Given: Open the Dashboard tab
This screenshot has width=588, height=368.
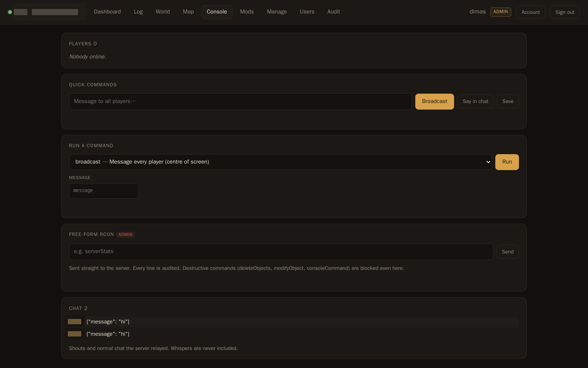Looking at the screenshot, I should pos(107,12).
